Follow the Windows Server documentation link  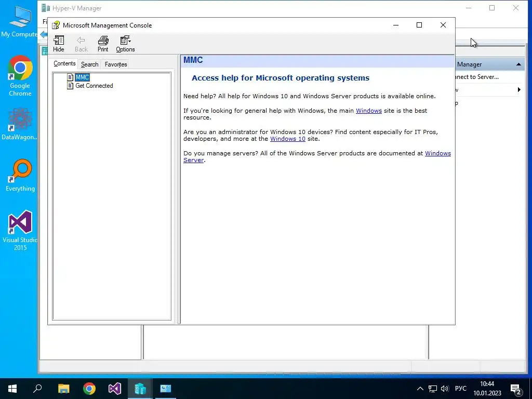437,153
